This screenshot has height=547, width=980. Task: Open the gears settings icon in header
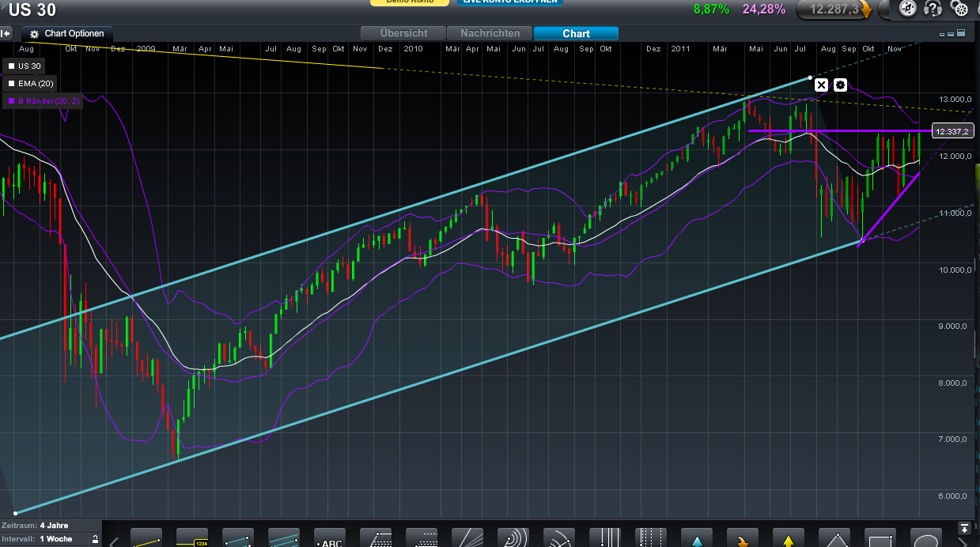click(x=958, y=8)
